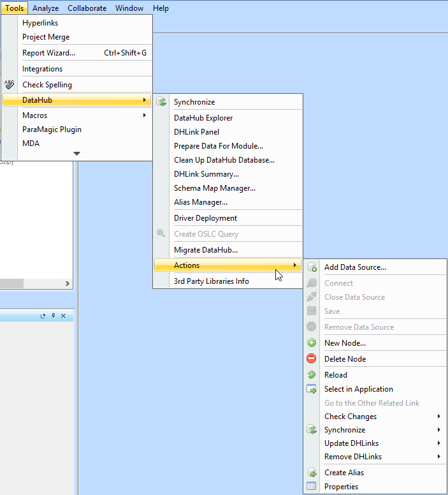Click the Add Data Source database icon
Screen dimensions: 448x495
pos(312,267)
